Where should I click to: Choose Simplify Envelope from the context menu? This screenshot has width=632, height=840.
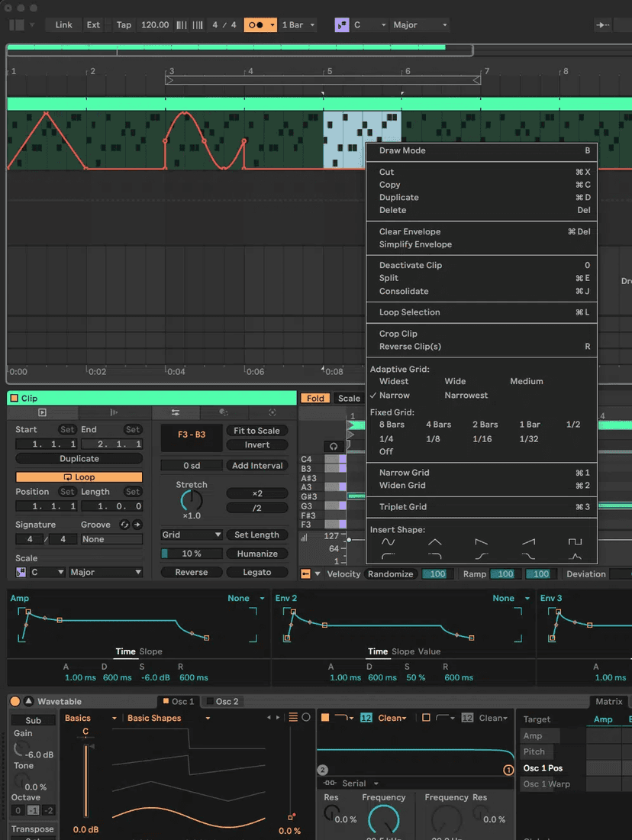tap(415, 244)
